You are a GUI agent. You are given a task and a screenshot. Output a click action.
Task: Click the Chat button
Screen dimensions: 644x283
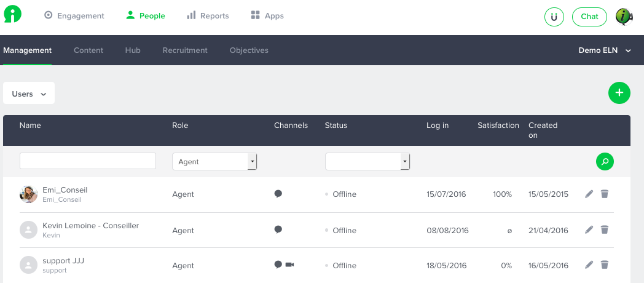coord(589,17)
